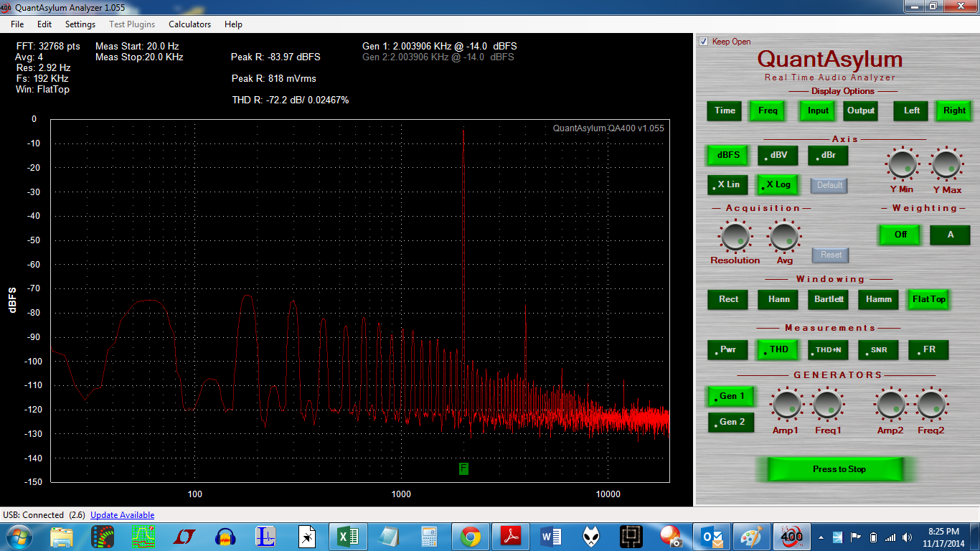980x551 pixels.
Task: Toggle Output display button
Action: point(861,110)
